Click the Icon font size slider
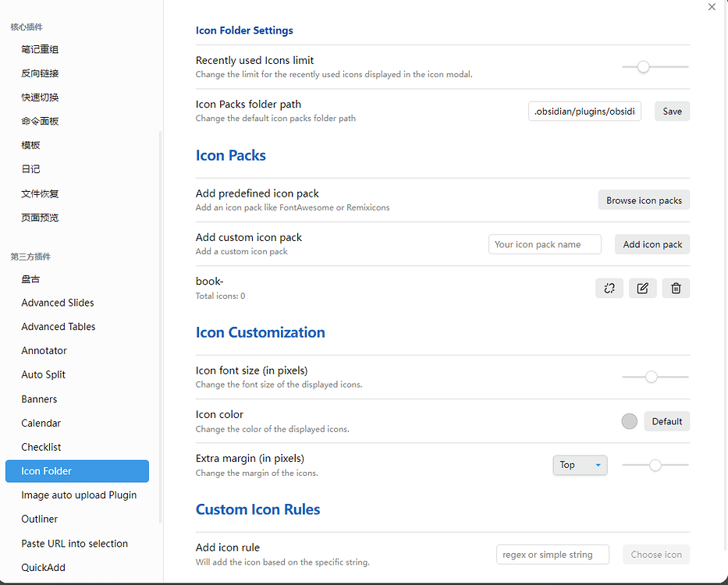The width and height of the screenshot is (728, 585). 652,378
